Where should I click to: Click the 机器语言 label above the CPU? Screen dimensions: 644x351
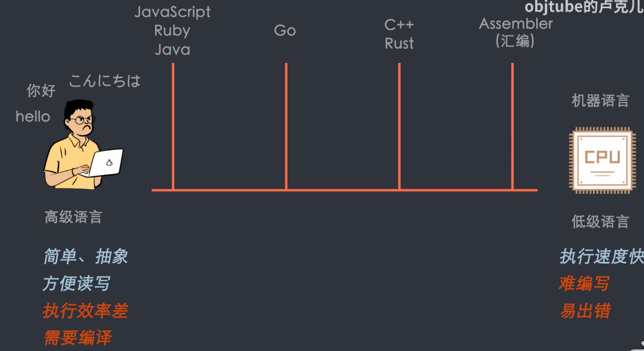pos(600,101)
